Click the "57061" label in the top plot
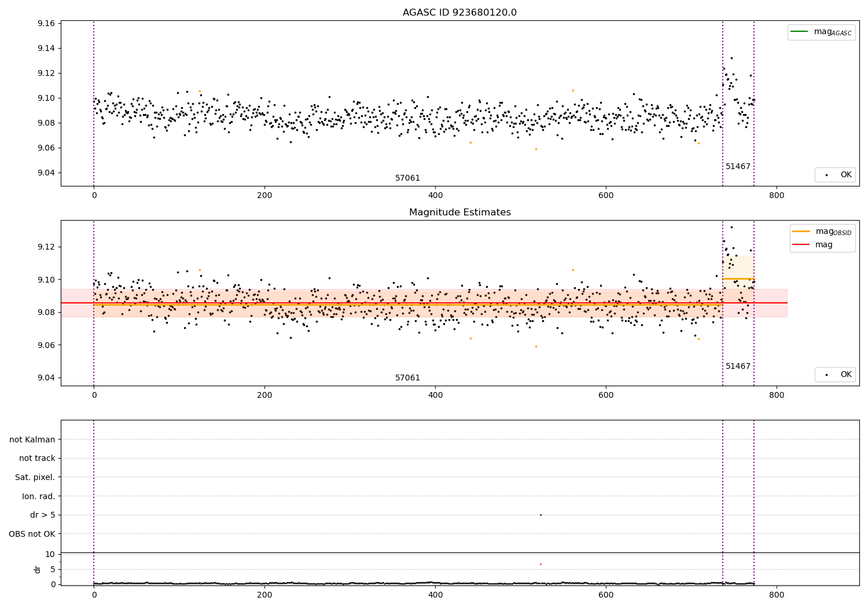This screenshot has height=608, width=868. click(407, 178)
